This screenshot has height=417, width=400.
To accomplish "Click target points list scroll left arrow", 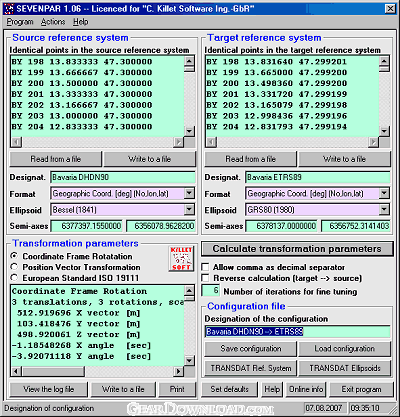I will [211, 142].
